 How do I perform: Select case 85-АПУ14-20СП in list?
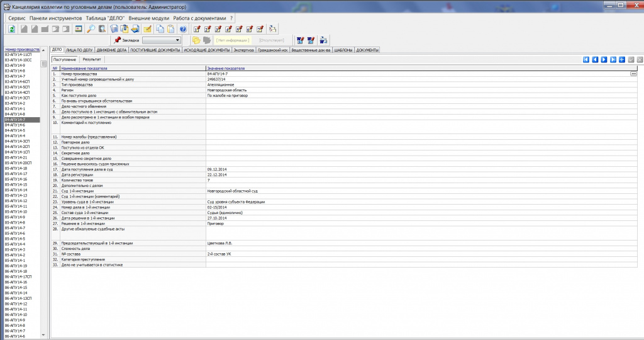click(x=22, y=163)
